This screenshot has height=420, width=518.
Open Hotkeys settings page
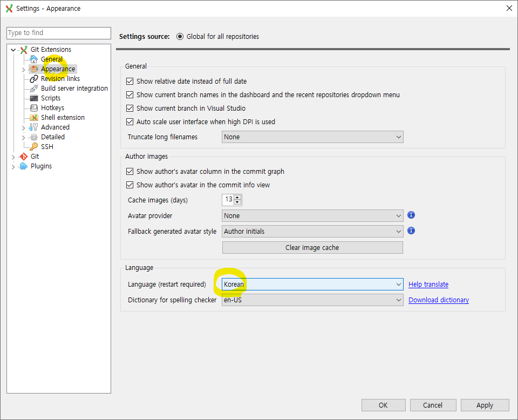tap(52, 108)
